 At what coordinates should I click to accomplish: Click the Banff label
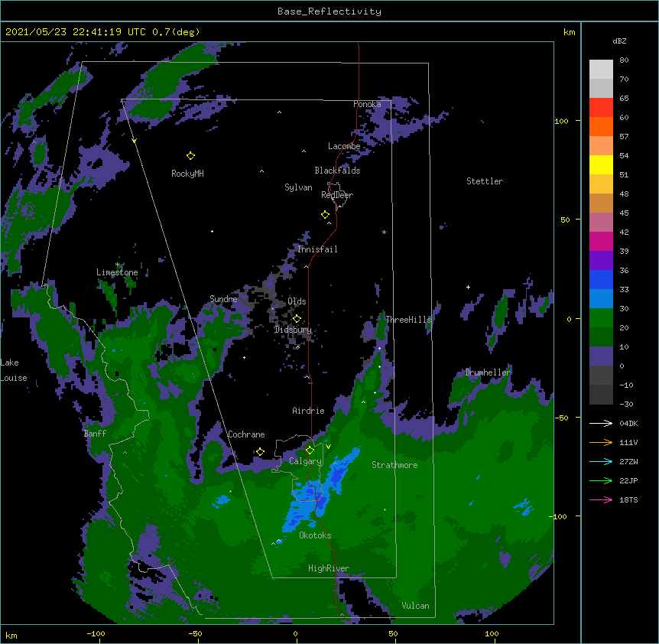pos(95,434)
